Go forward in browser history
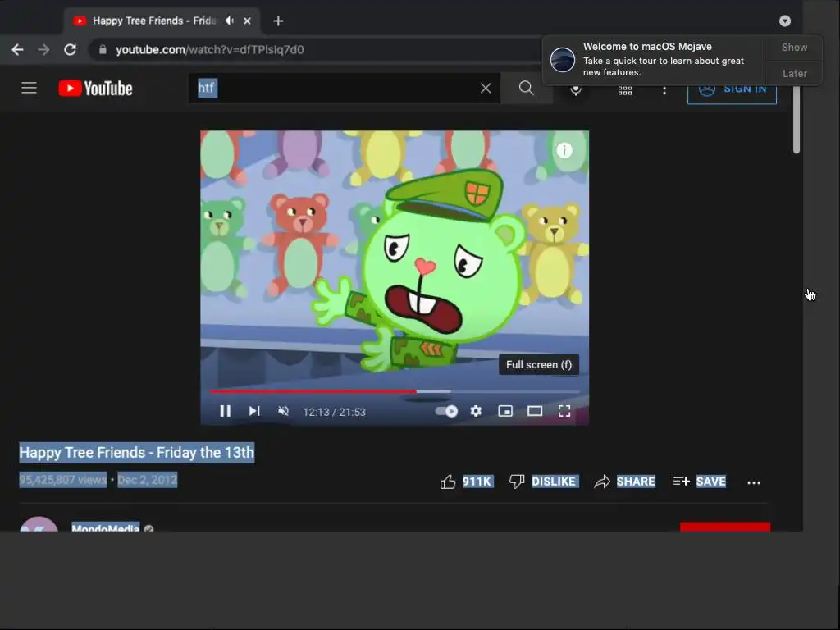This screenshot has width=840, height=630. [44, 50]
